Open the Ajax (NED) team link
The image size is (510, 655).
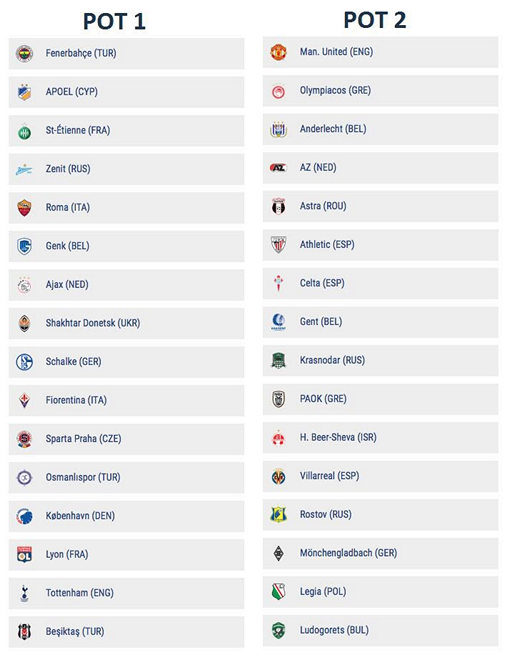(x=67, y=285)
